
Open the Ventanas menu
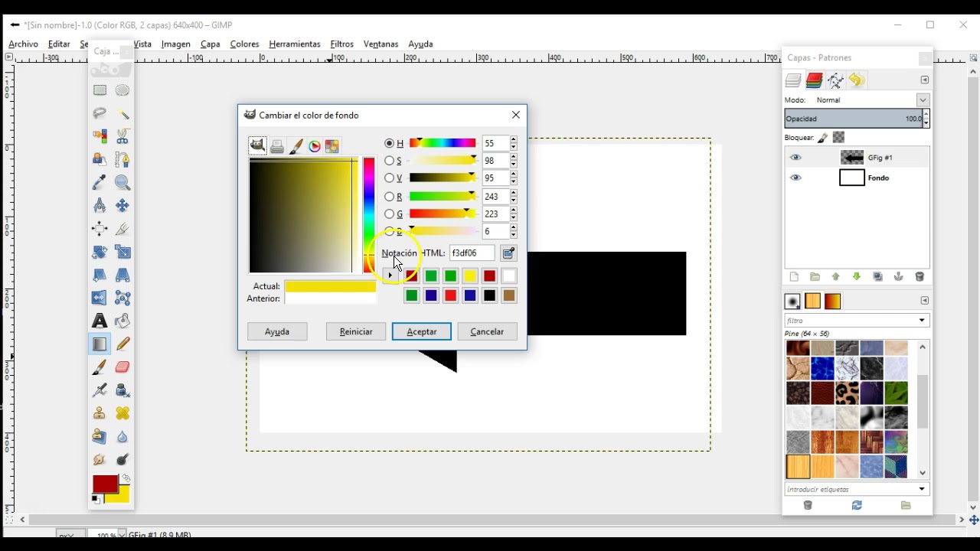(x=381, y=44)
